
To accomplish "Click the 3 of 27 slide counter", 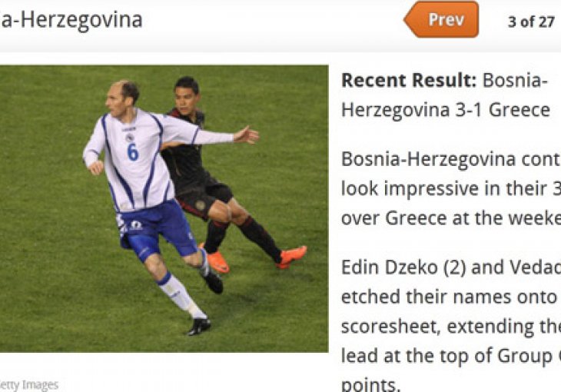I will (x=531, y=22).
